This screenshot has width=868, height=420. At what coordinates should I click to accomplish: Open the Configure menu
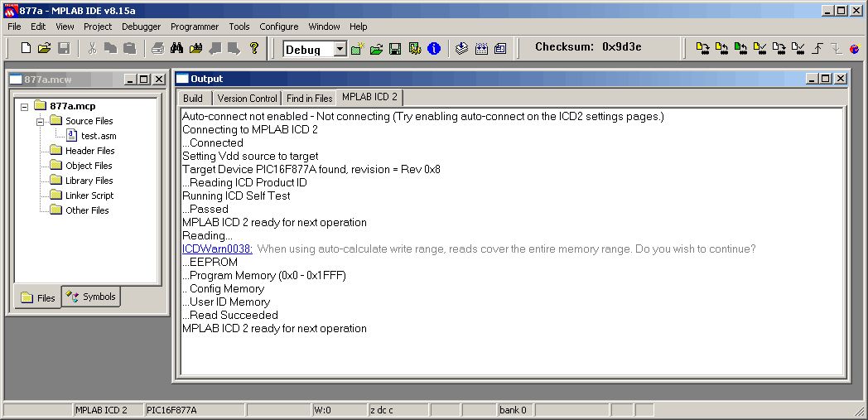(x=279, y=27)
